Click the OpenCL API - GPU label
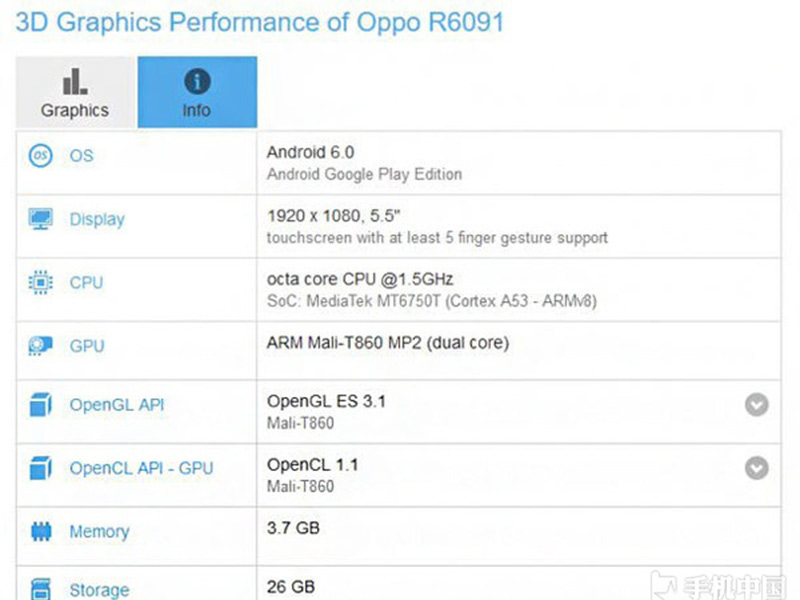 pyautogui.click(x=141, y=468)
